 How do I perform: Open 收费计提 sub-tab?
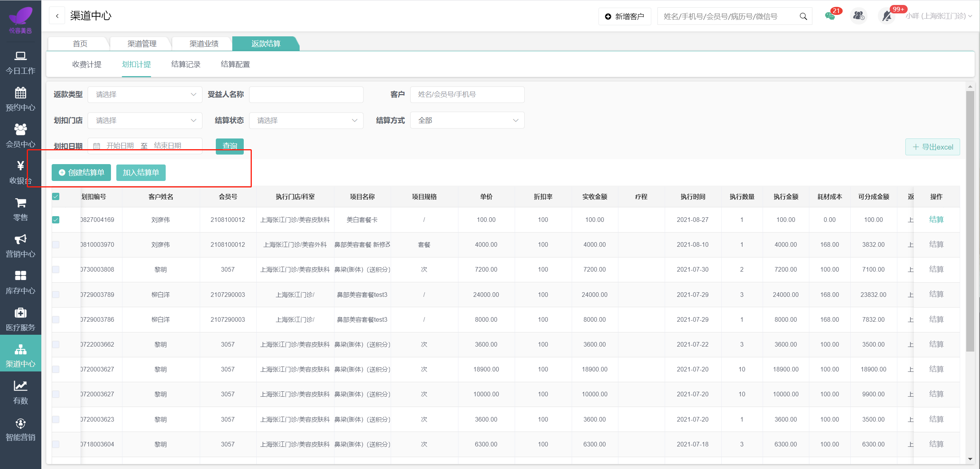click(x=87, y=64)
